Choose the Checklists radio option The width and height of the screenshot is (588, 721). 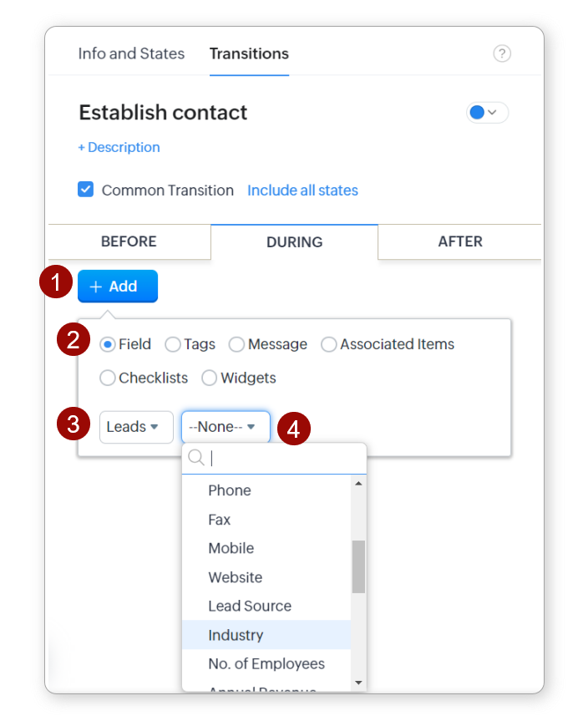[x=108, y=378]
